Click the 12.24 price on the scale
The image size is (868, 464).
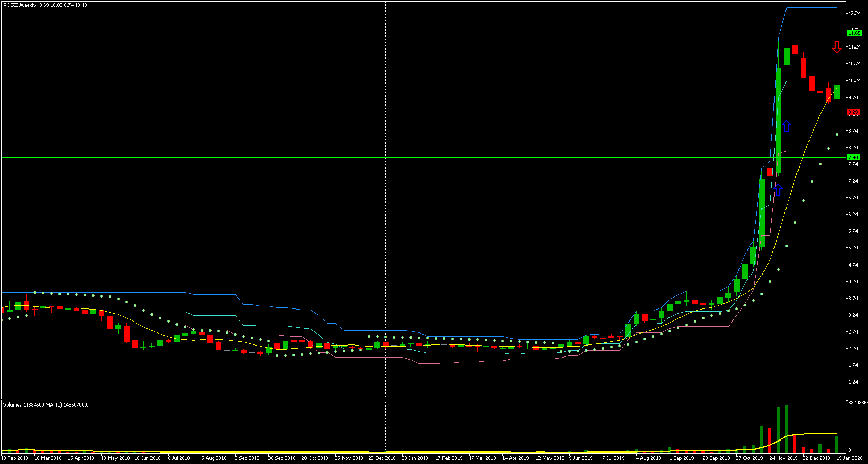(854, 14)
